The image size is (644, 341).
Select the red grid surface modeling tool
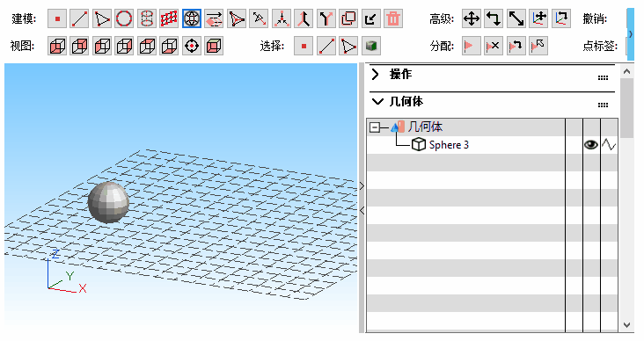(x=169, y=18)
